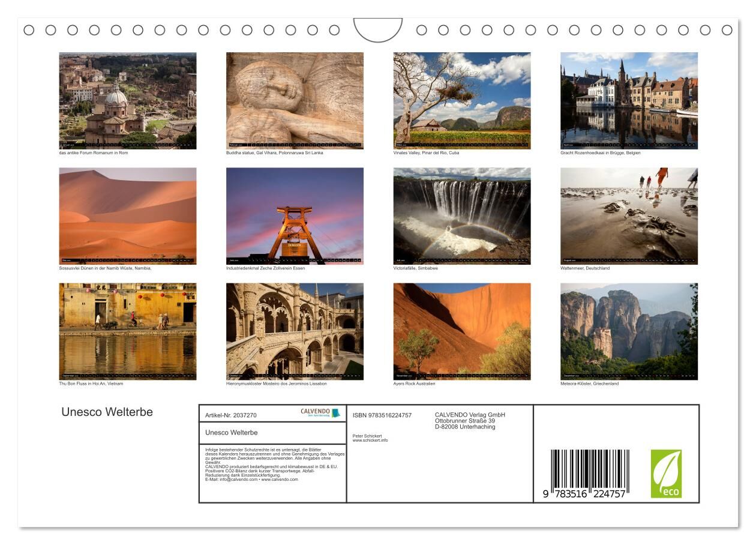Click the ISBN 9783516224757 text
Screen dimensions: 756x545
point(382,415)
